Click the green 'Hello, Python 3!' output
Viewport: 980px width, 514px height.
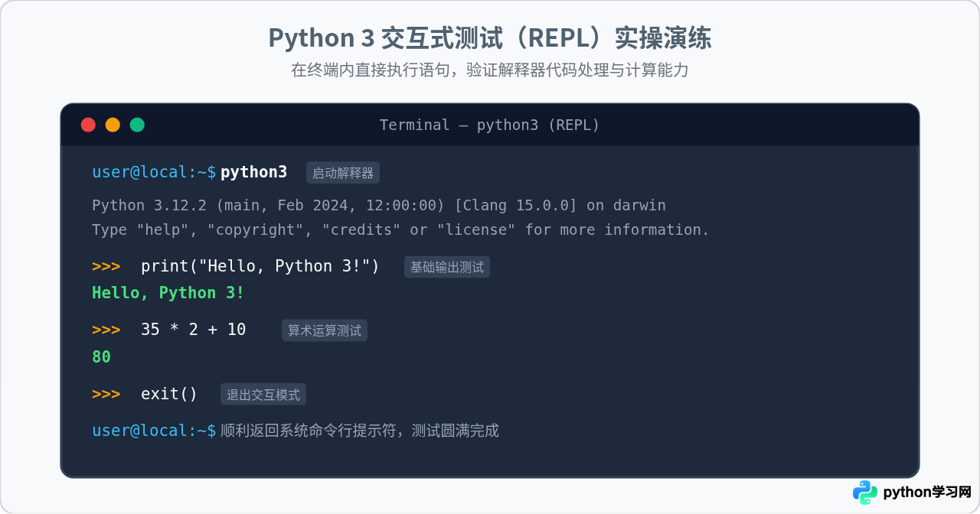(x=168, y=293)
